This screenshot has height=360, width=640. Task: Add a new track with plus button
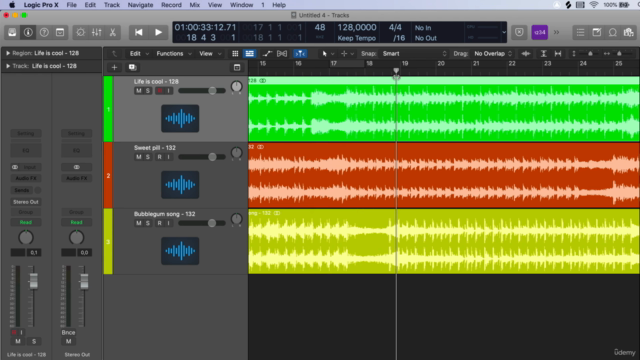pyautogui.click(x=114, y=67)
